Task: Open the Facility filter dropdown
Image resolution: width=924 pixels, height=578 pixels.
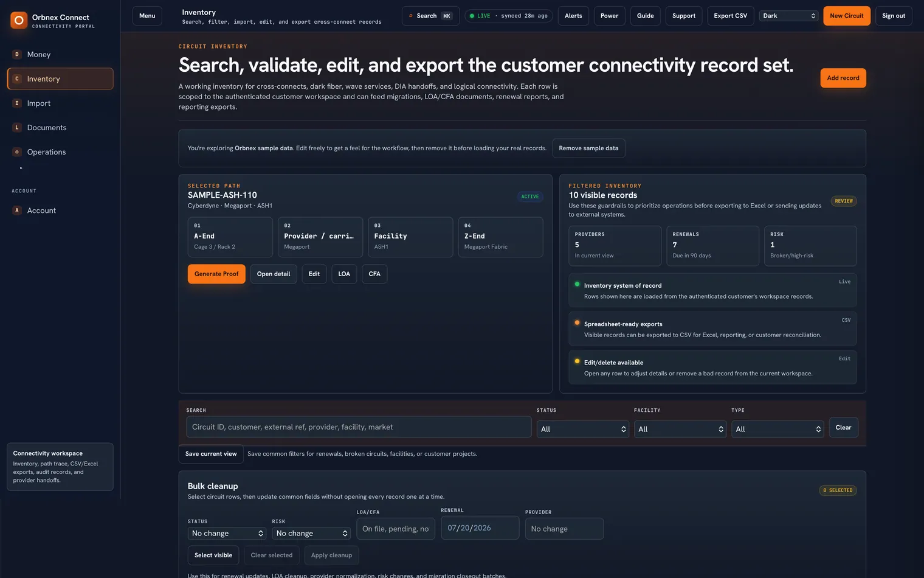Action: point(680,429)
